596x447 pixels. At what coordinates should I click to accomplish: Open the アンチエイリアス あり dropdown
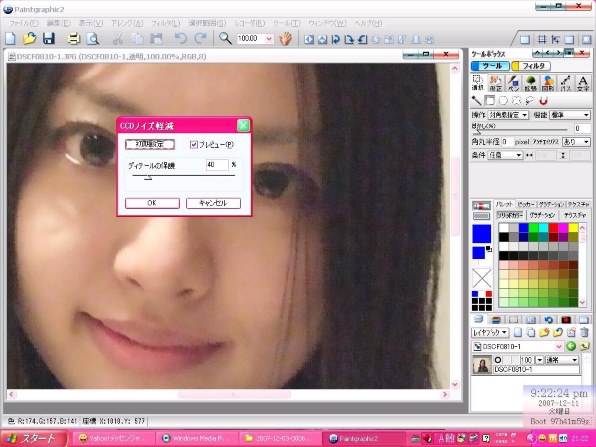[576, 142]
